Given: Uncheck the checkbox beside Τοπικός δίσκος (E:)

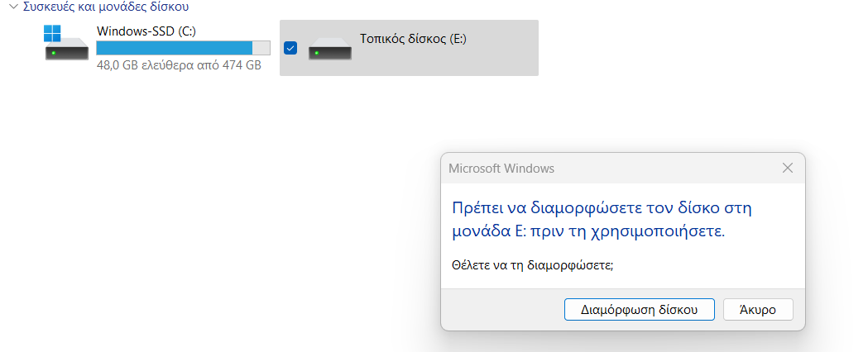Looking at the screenshot, I should click(x=290, y=48).
